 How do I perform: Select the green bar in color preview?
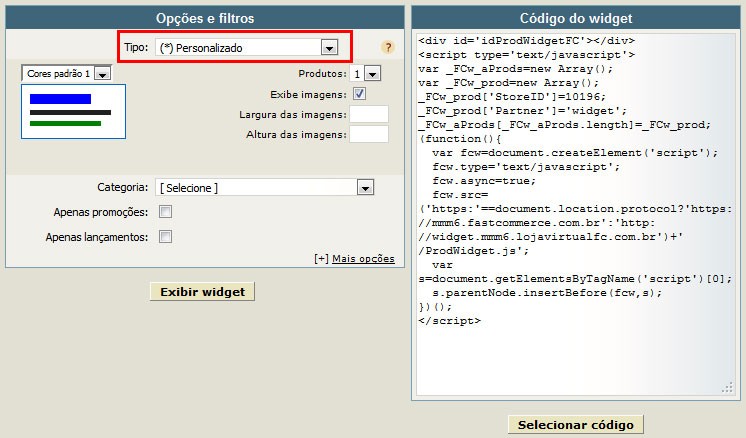pos(65,124)
